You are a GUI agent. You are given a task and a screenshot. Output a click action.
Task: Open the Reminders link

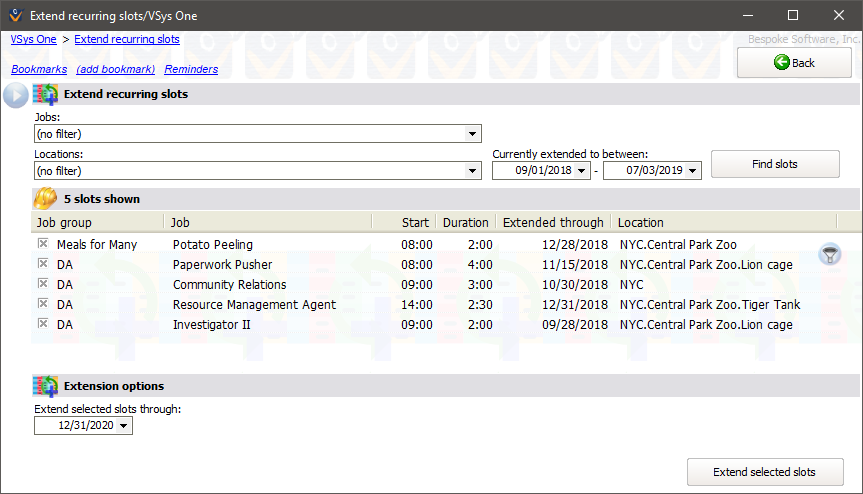coord(191,69)
